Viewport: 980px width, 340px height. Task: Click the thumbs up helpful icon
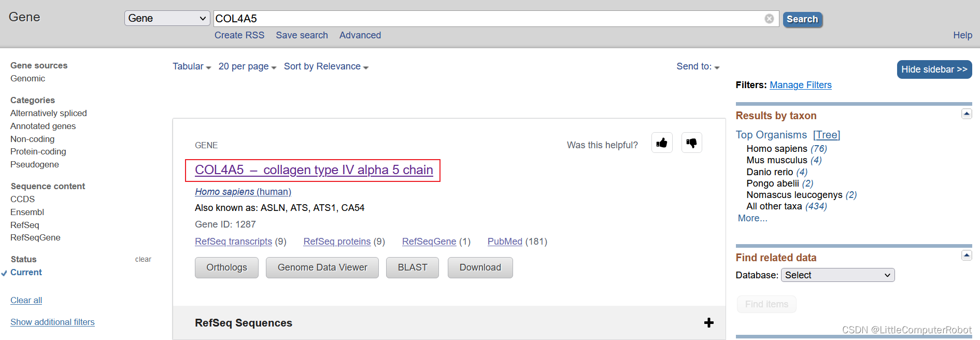pos(662,143)
